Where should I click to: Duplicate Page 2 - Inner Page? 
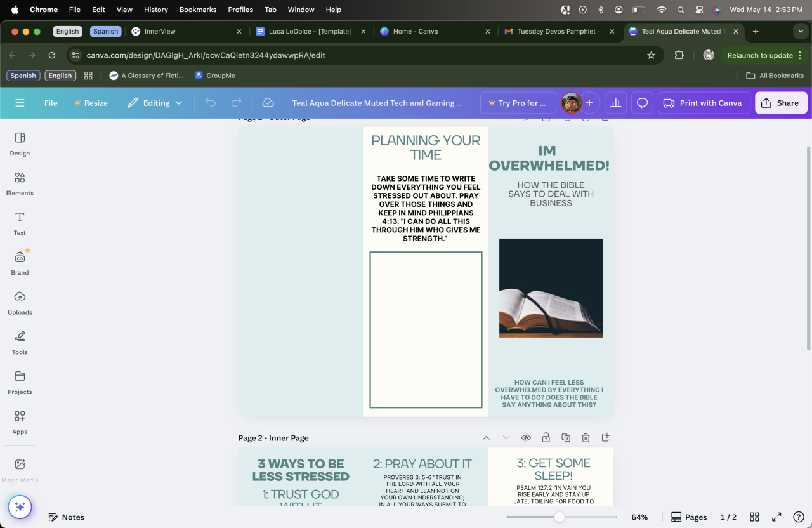[566, 438]
